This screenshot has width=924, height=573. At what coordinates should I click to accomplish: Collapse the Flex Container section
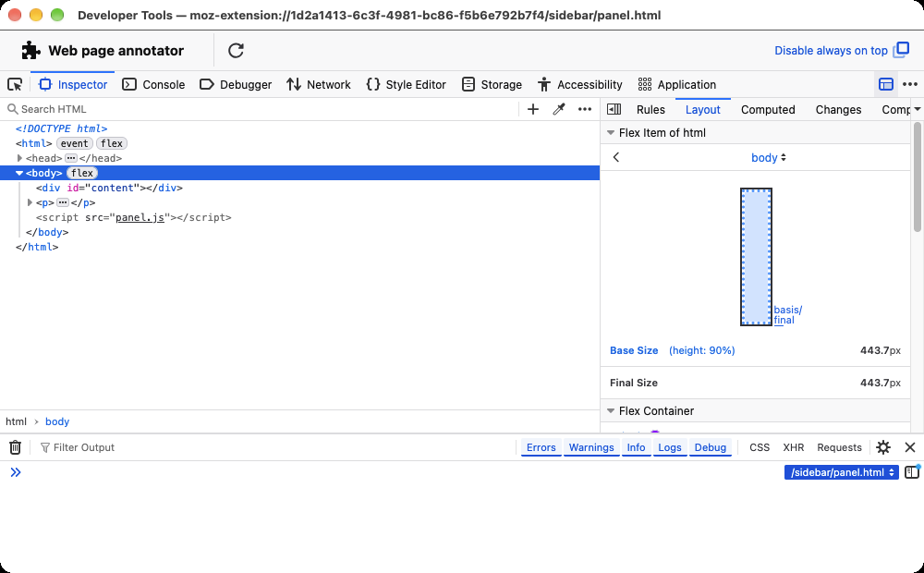611,411
